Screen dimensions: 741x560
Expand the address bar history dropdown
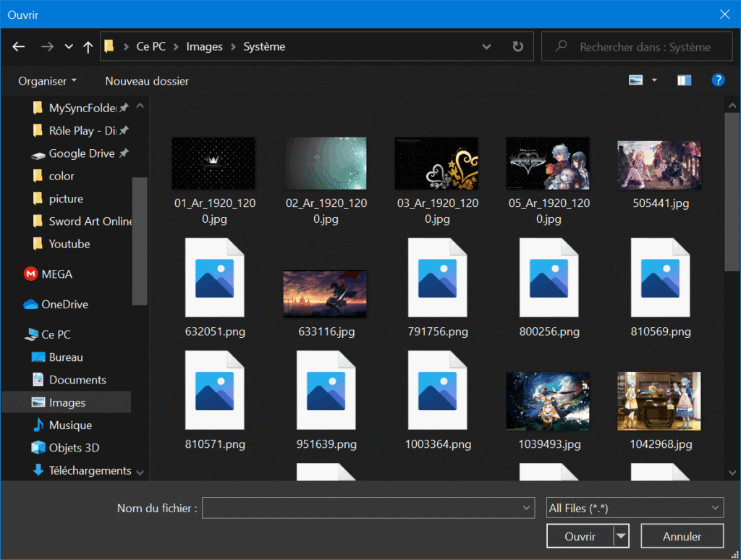pos(486,46)
